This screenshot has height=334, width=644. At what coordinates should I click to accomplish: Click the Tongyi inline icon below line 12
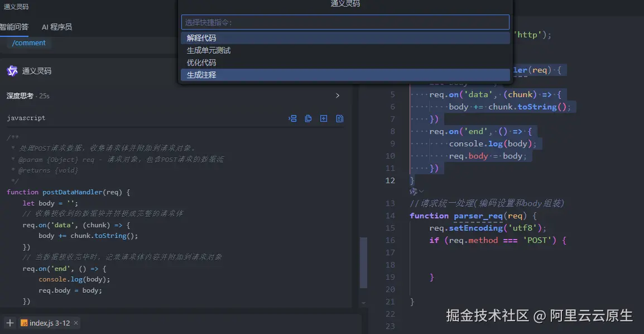click(x=413, y=191)
